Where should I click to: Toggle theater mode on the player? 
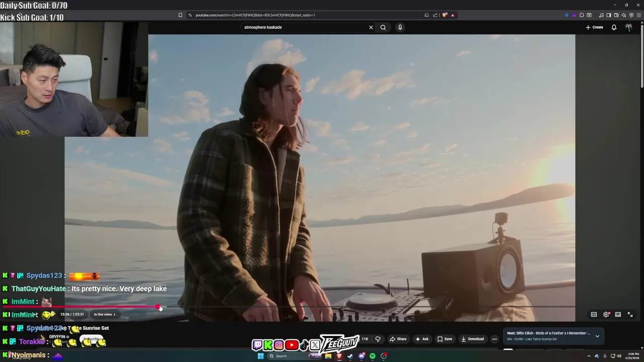pyautogui.click(x=618, y=314)
